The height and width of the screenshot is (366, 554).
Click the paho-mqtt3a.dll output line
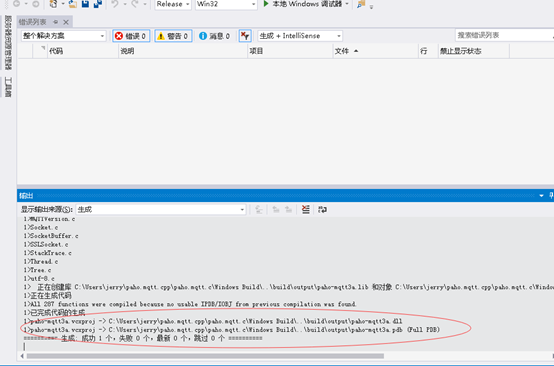pos(213,321)
